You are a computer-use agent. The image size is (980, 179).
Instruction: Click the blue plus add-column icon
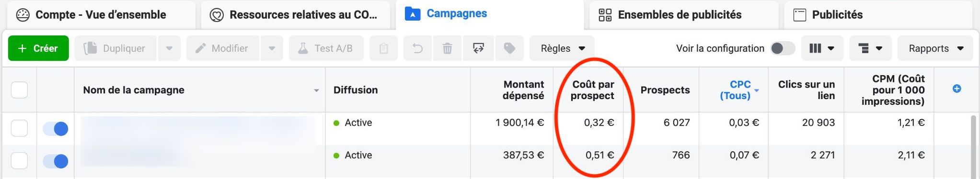click(957, 89)
